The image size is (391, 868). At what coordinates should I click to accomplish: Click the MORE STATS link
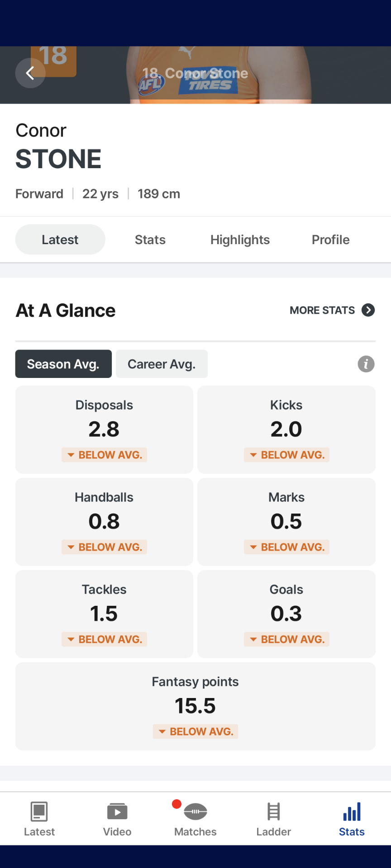pos(322,310)
